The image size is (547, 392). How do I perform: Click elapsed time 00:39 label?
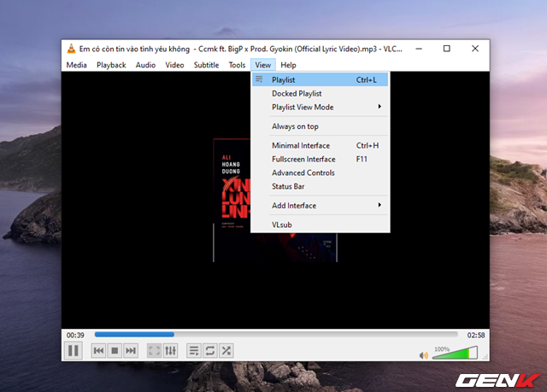[x=75, y=335]
